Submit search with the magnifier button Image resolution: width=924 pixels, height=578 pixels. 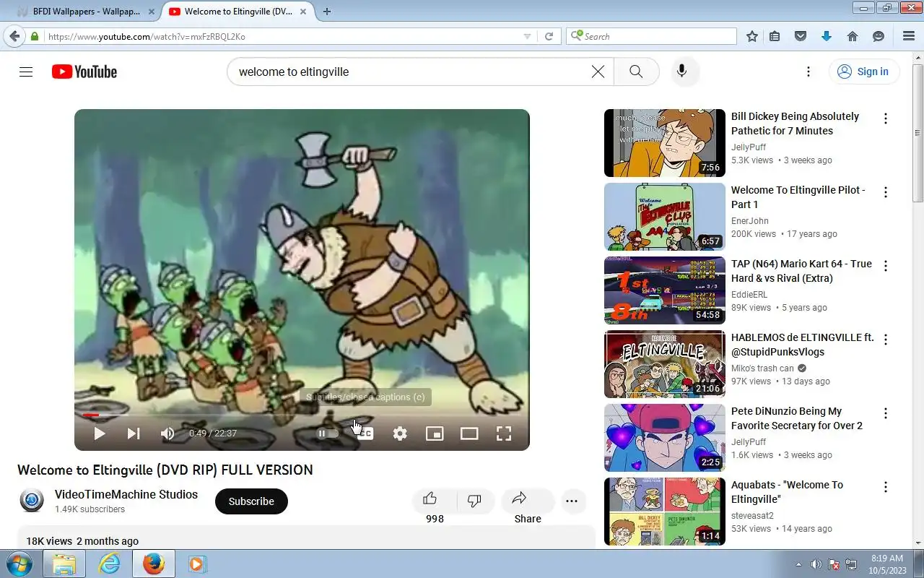[636, 72]
